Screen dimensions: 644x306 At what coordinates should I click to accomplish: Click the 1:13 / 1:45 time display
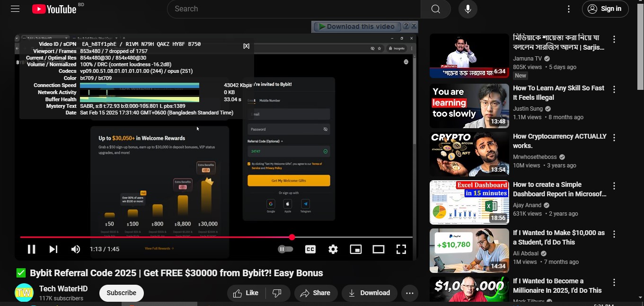(x=105, y=249)
